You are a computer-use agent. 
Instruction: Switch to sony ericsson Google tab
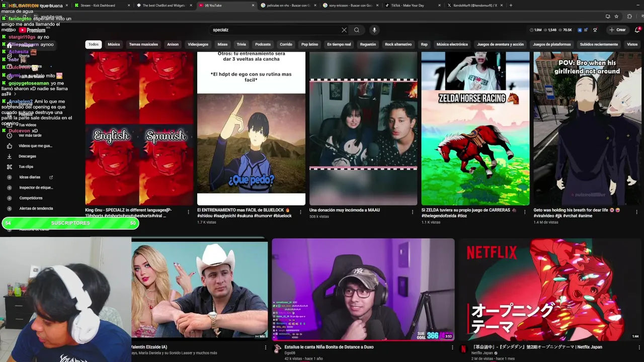click(350, 6)
